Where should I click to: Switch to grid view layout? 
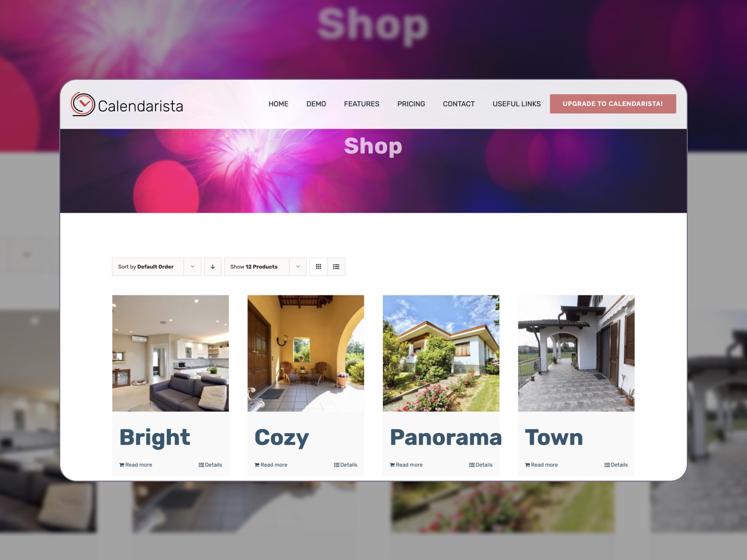point(318,267)
